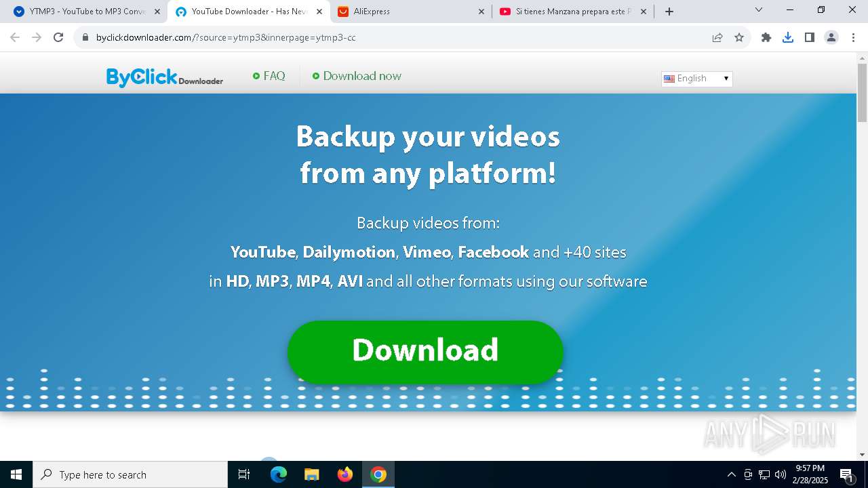Click the page vertical scrollbar thumb
The width and height of the screenshot is (868, 488).
[x=862, y=93]
